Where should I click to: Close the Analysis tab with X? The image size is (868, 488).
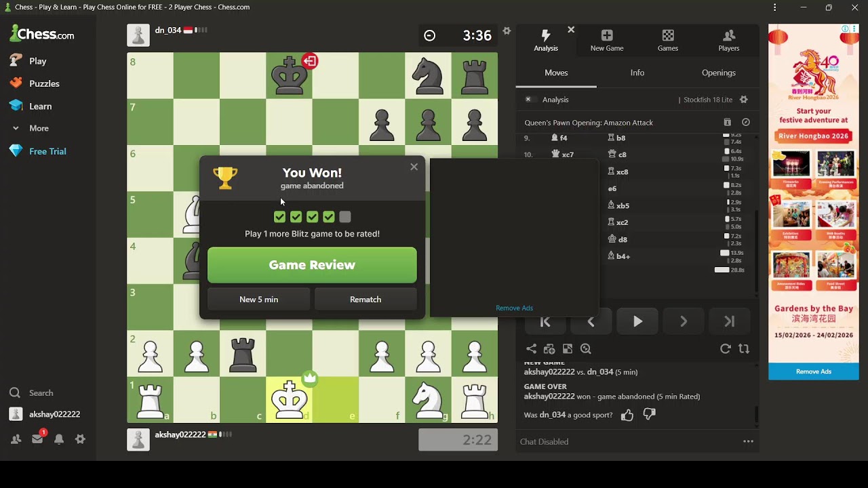click(x=571, y=30)
